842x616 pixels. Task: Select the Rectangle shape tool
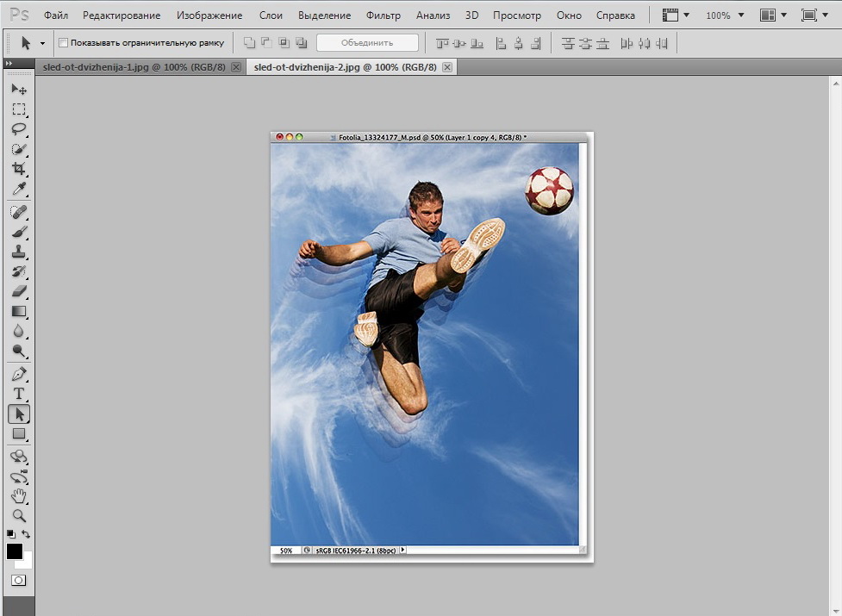pyautogui.click(x=19, y=433)
